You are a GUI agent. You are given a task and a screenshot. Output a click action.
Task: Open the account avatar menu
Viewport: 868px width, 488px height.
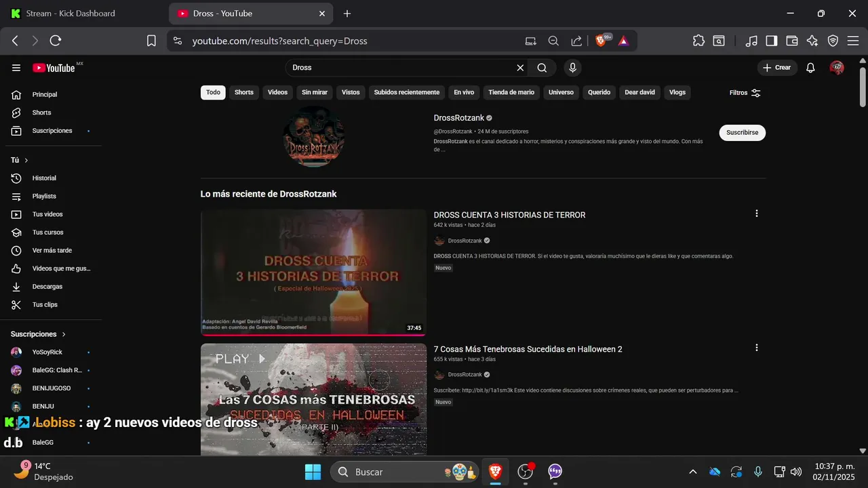(837, 68)
